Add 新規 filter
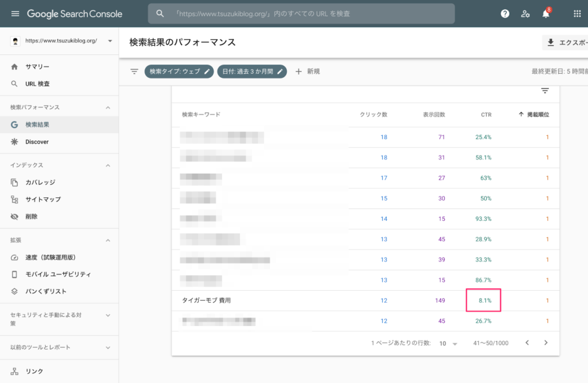588x383 pixels. 308,71
